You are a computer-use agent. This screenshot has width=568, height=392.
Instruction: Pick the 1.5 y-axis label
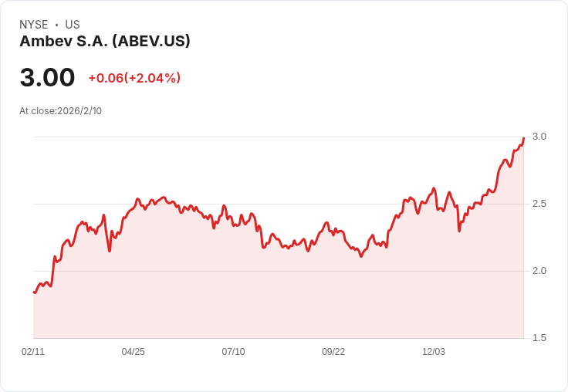(539, 338)
